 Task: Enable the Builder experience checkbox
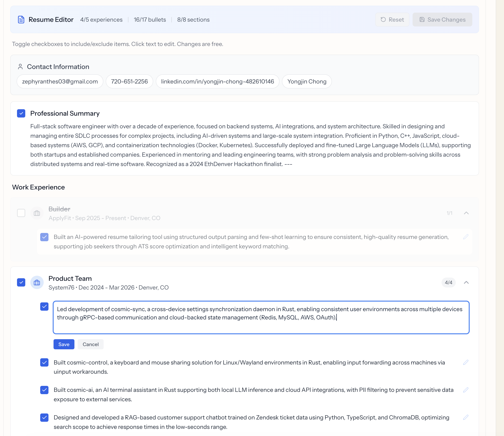[x=21, y=213]
